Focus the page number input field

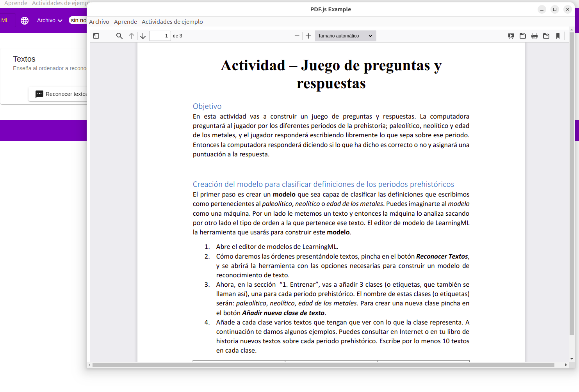[160, 36]
